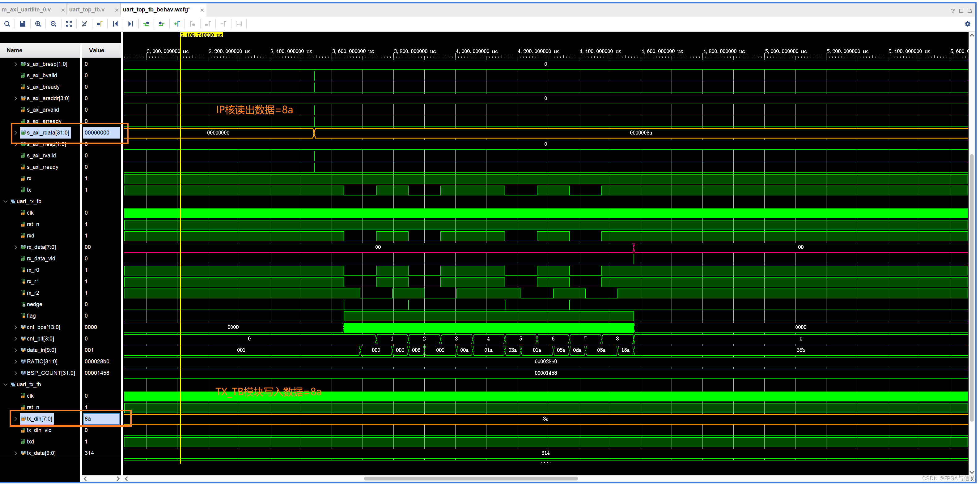Screen dimensions: 980x484
Task: Add a marker to the waveform
Action: 177,24
